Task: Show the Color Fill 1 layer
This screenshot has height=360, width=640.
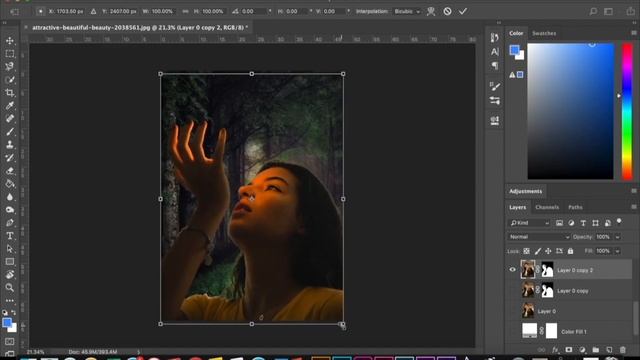Action: [513, 331]
